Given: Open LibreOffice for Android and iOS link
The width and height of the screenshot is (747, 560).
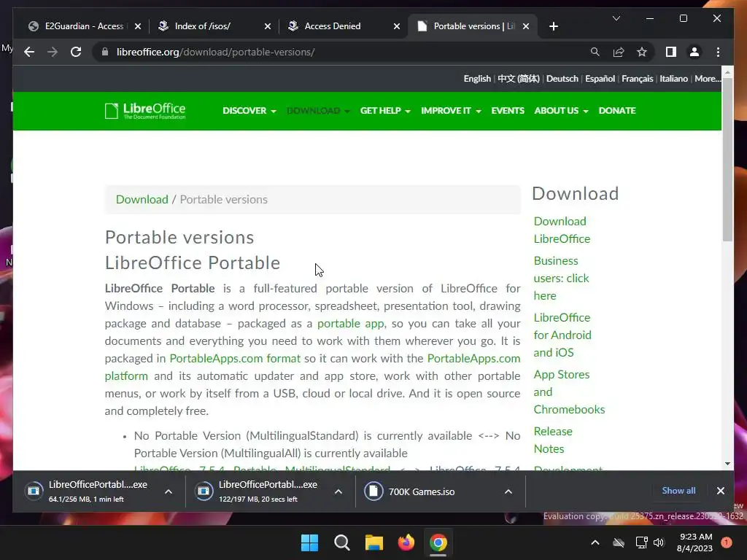Looking at the screenshot, I should point(562,335).
